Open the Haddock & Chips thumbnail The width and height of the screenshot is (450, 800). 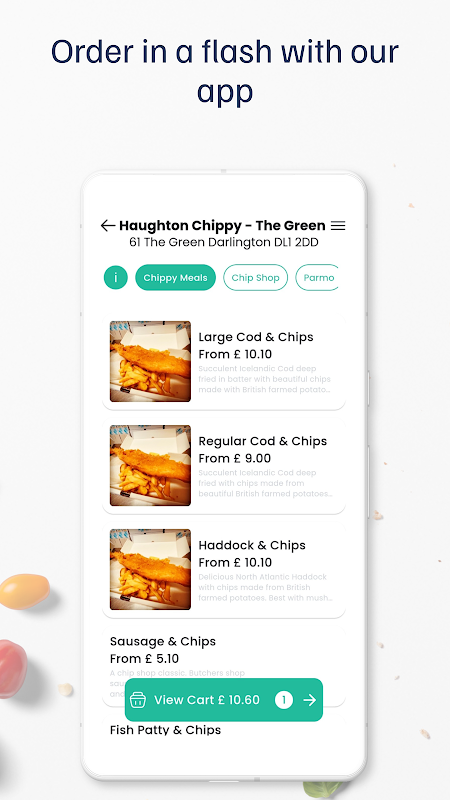pos(151,569)
